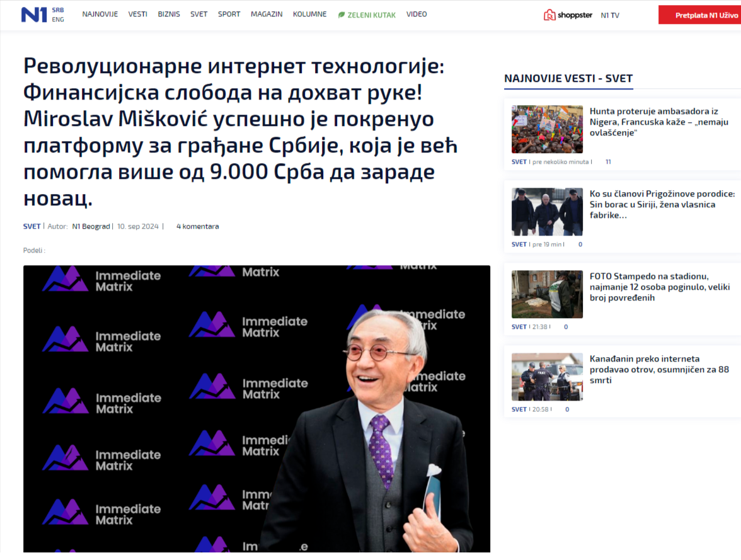Switch site language to SRB
Screen dimensions: 741x560
click(58, 10)
